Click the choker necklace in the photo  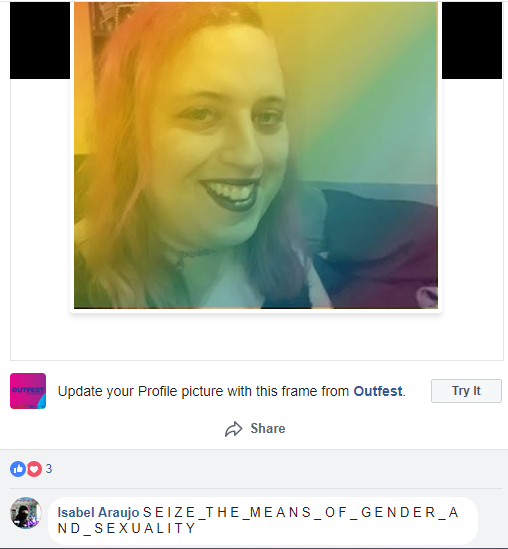[191, 257]
